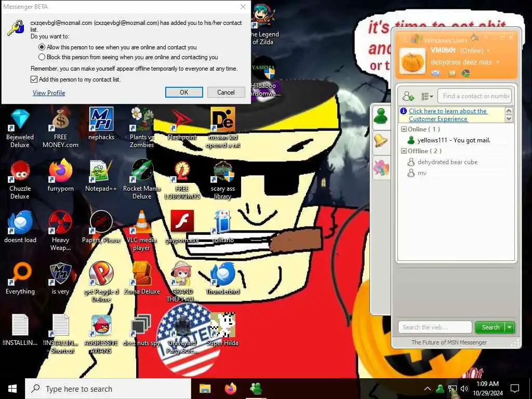Screen dimensions: 532x399
Task: Select the Everything search desktop icon
Action: [20, 278]
